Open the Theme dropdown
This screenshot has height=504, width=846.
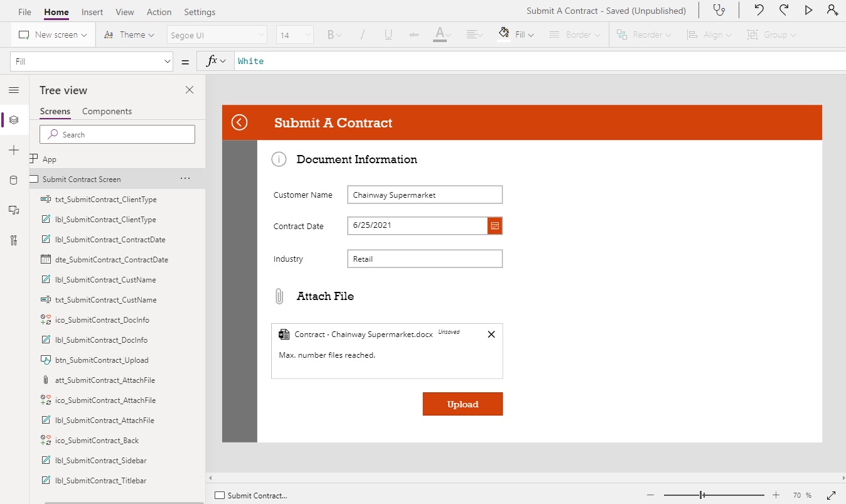click(129, 35)
